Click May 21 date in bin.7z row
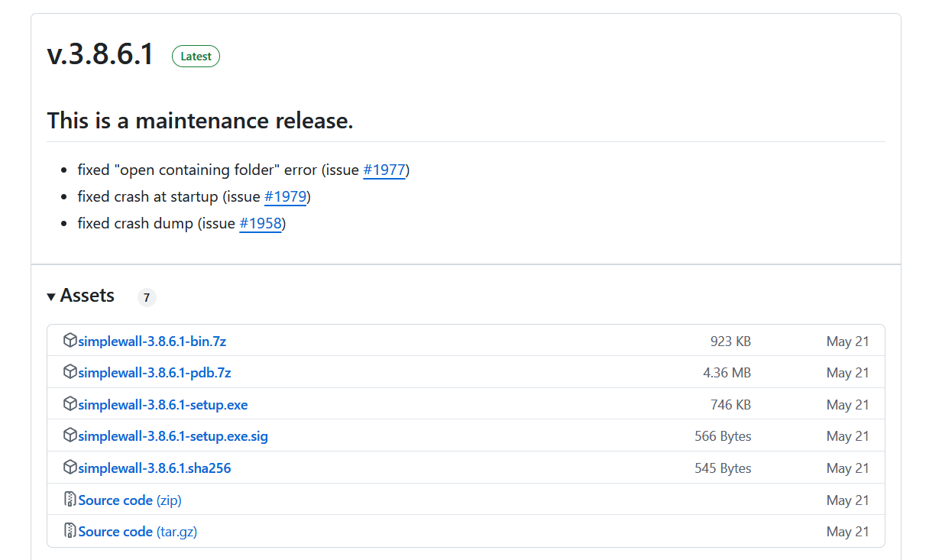 pyautogui.click(x=848, y=342)
